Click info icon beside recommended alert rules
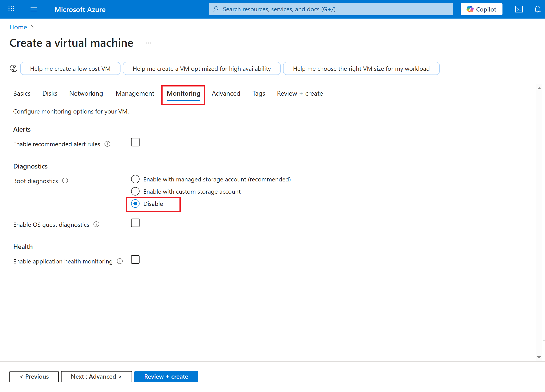This screenshot has height=392, width=545. [107, 144]
